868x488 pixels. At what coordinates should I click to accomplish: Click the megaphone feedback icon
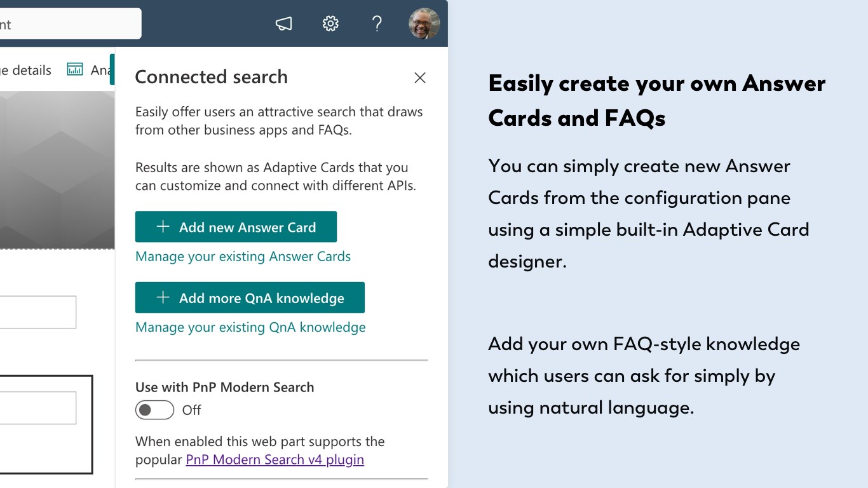283,24
